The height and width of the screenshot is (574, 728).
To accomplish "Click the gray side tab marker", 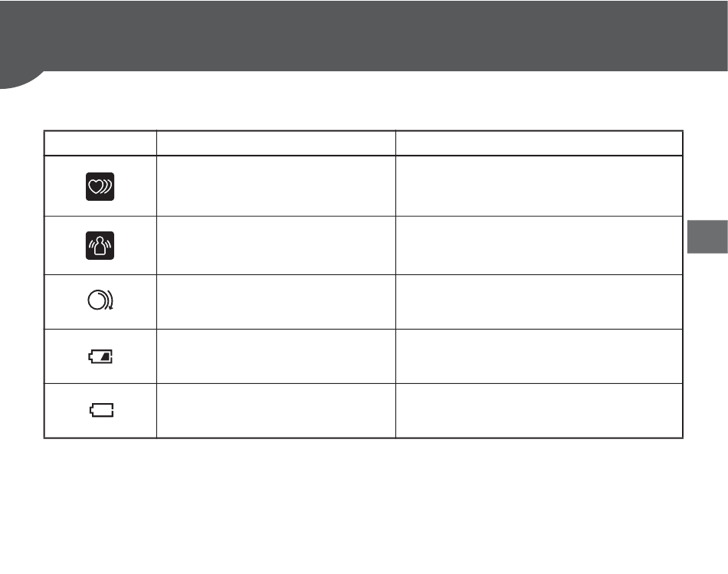I will tap(707, 237).
